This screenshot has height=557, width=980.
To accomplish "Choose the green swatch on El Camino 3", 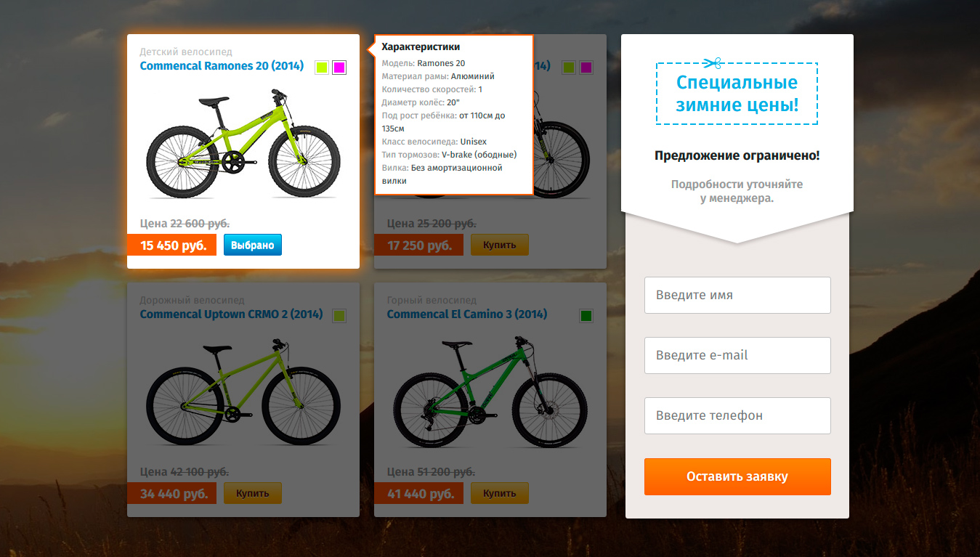I will (x=586, y=315).
